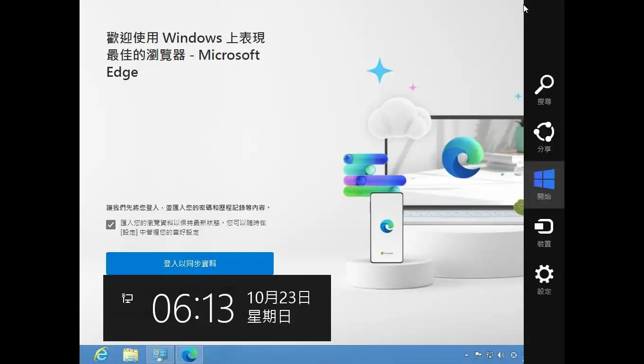Switch to Microsoft Edge on the taskbar

(x=189, y=355)
